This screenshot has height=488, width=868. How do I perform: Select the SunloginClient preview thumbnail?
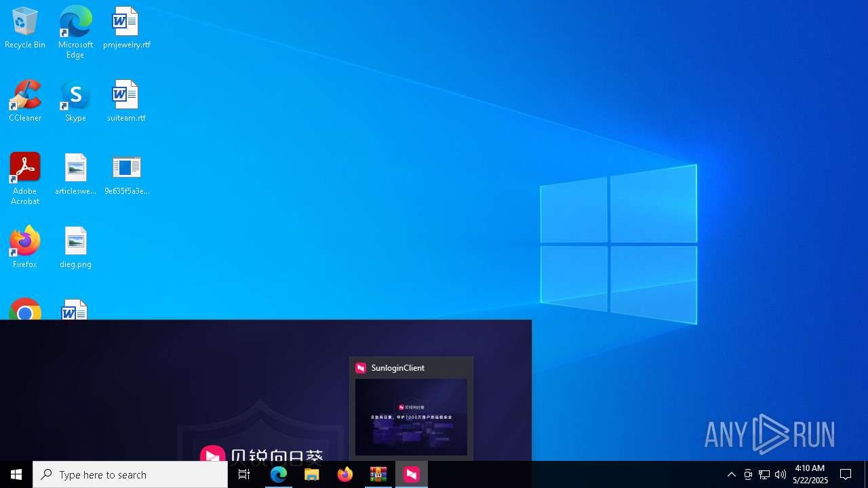[x=411, y=417]
